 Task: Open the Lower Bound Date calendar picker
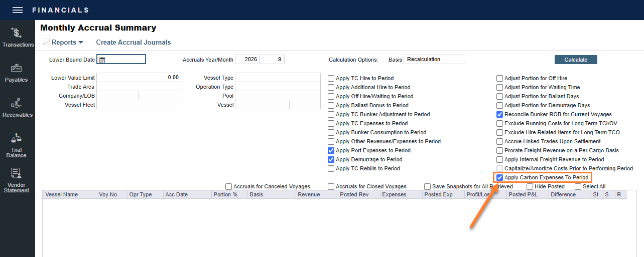click(x=102, y=60)
